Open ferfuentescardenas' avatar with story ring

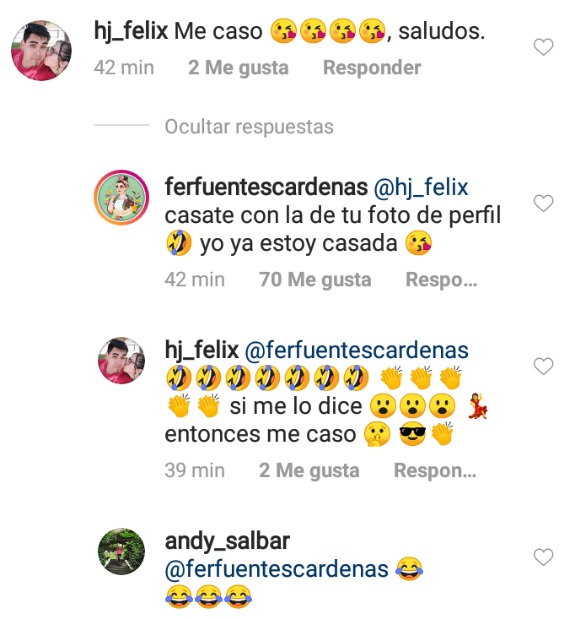[x=121, y=197]
